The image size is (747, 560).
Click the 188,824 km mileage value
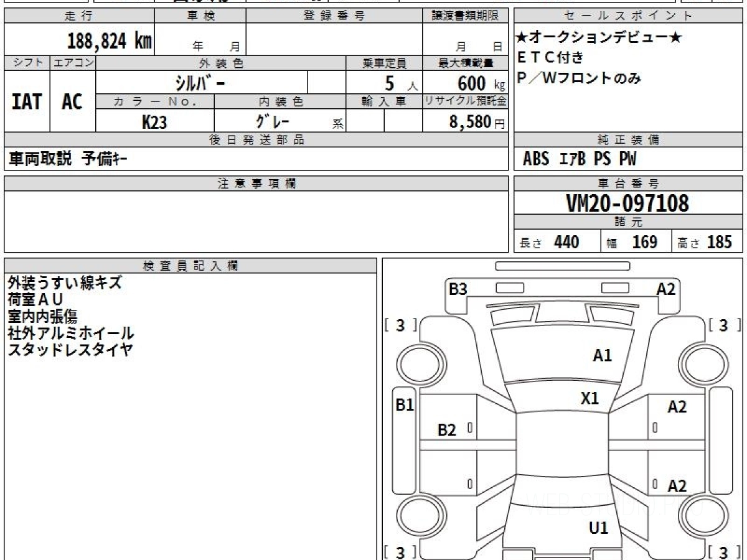tap(110, 41)
